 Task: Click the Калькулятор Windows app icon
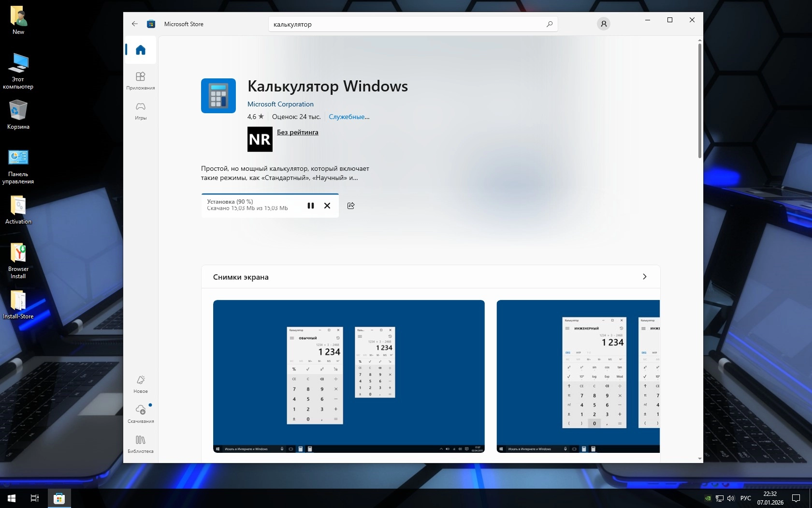tap(218, 96)
